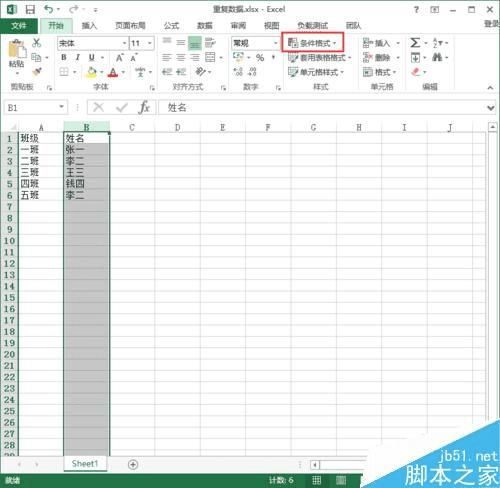Add new sheet with plus button
Viewport: 500px width, 488px height.
(133, 464)
